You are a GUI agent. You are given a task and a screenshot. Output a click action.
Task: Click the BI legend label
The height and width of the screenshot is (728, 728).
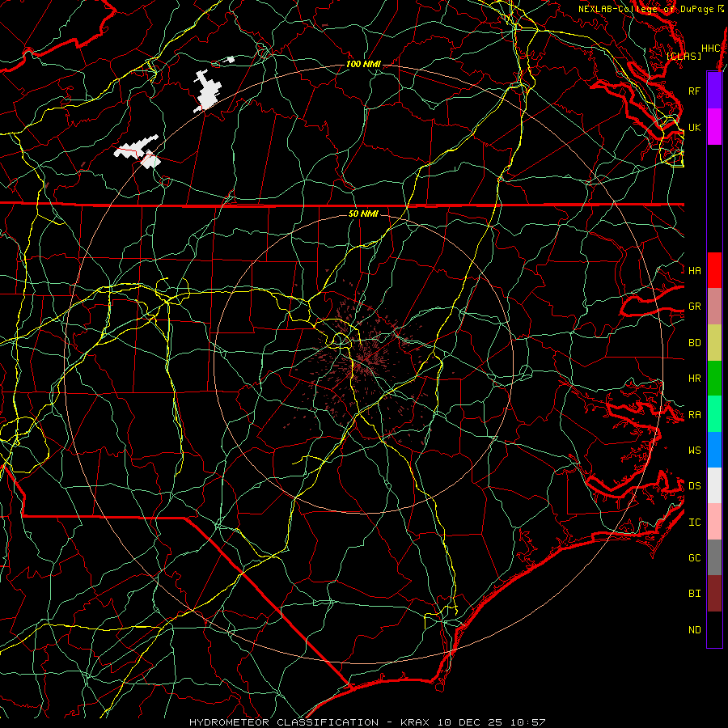[694, 594]
